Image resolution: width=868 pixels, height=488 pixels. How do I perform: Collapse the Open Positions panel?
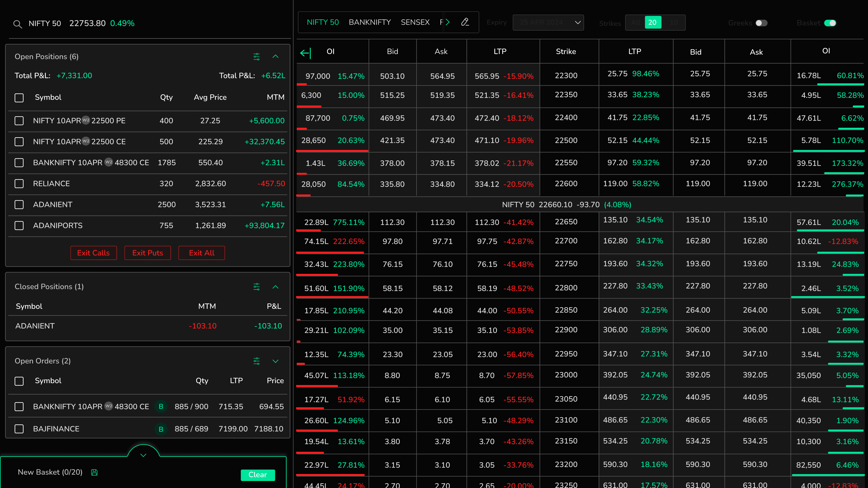point(275,57)
